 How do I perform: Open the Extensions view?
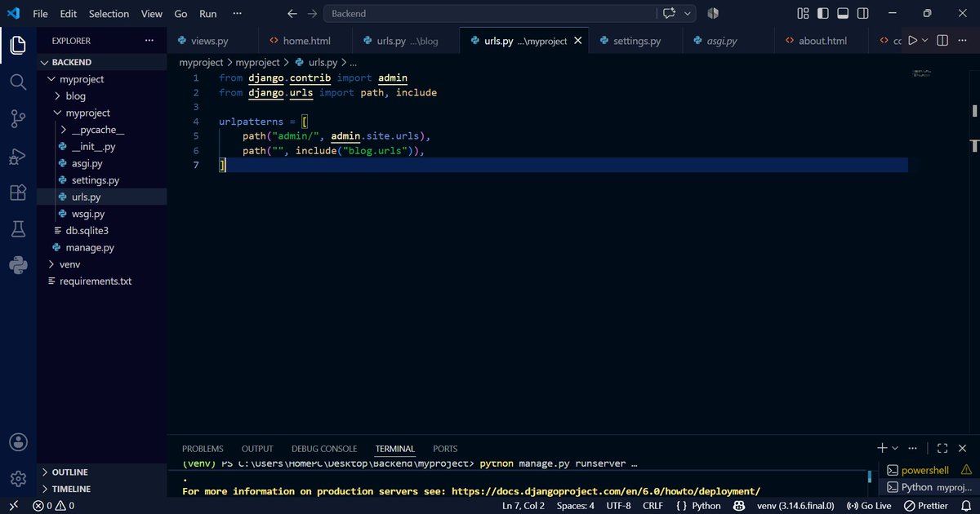[18, 193]
